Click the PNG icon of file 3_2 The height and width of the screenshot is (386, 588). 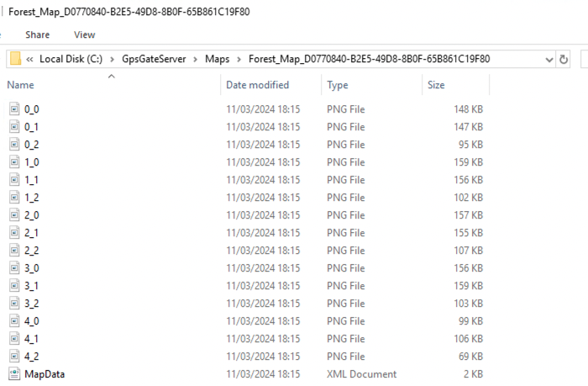click(14, 304)
